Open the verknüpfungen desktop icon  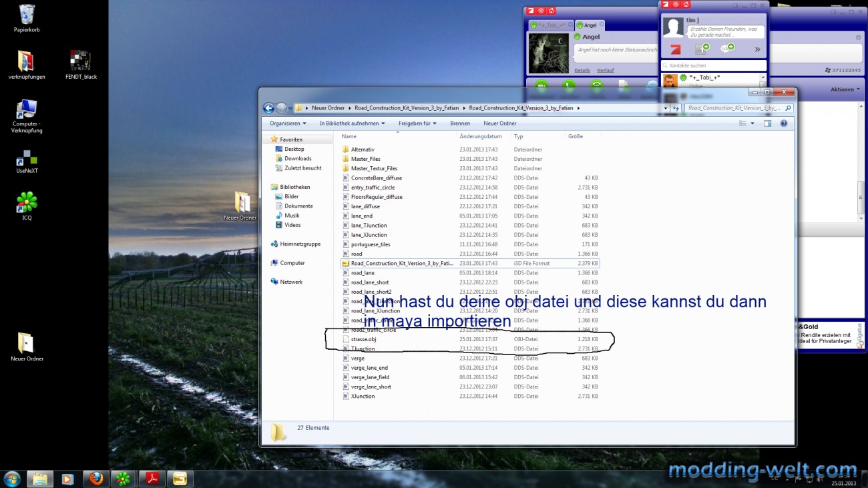(27, 65)
